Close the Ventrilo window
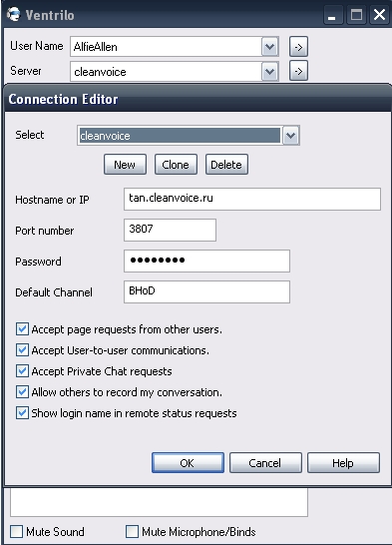The width and height of the screenshot is (392, 545). 379,15
